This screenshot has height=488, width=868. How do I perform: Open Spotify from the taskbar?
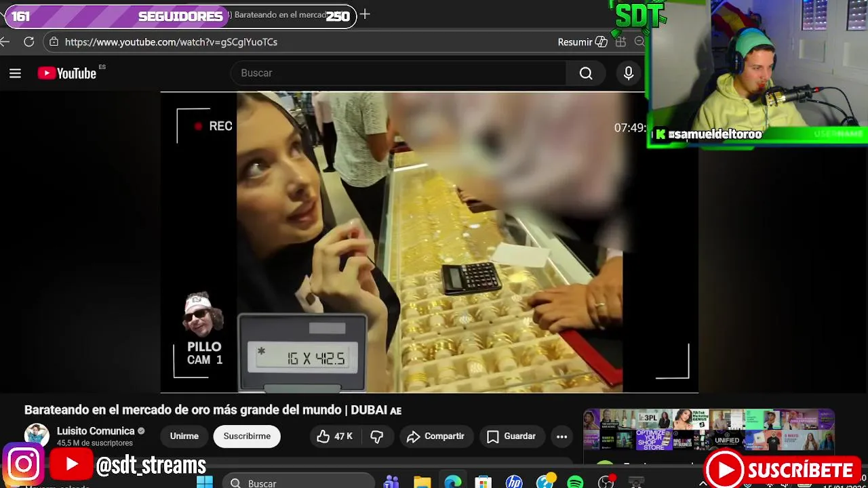575,483
